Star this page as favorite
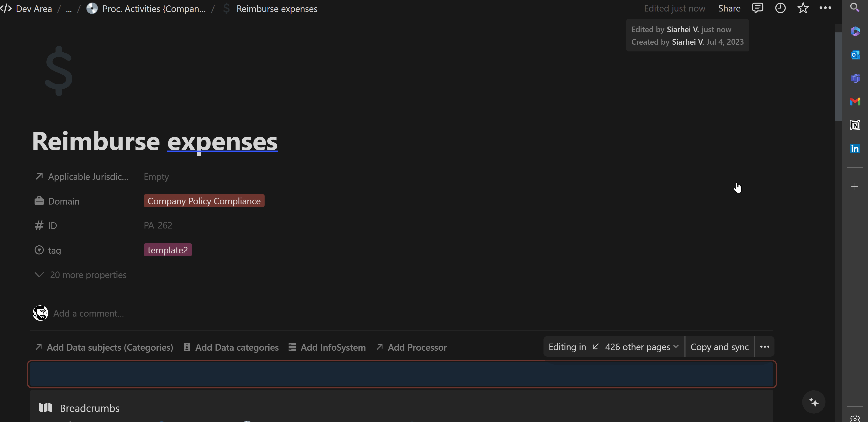Image resolution: width=868 pixels, height=422 pixels. tap(803, 8)
